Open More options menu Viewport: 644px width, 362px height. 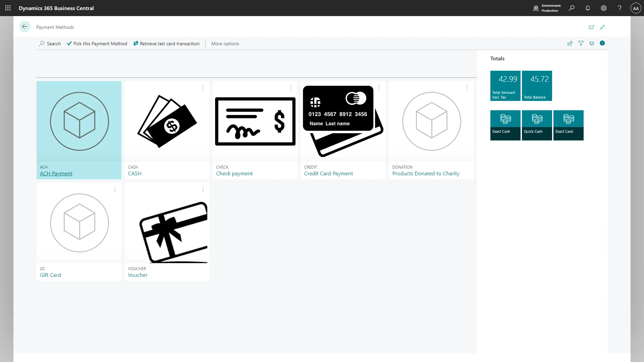225,44
